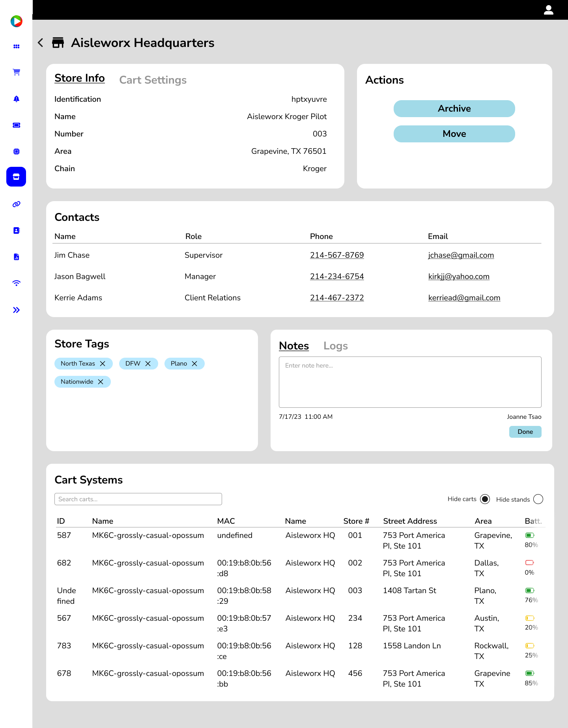Click battery icon for cart 783
This screenshot has width=568, height=728.
click(x=530, y=646)
